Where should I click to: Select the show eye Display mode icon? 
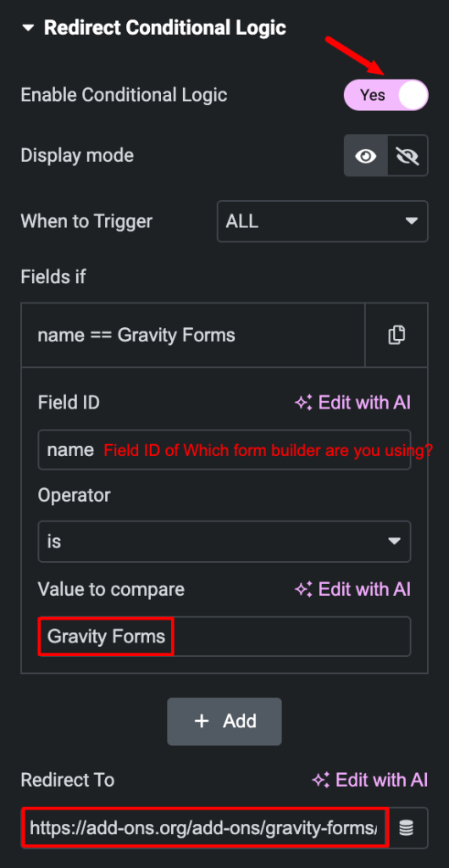[365, 156]
